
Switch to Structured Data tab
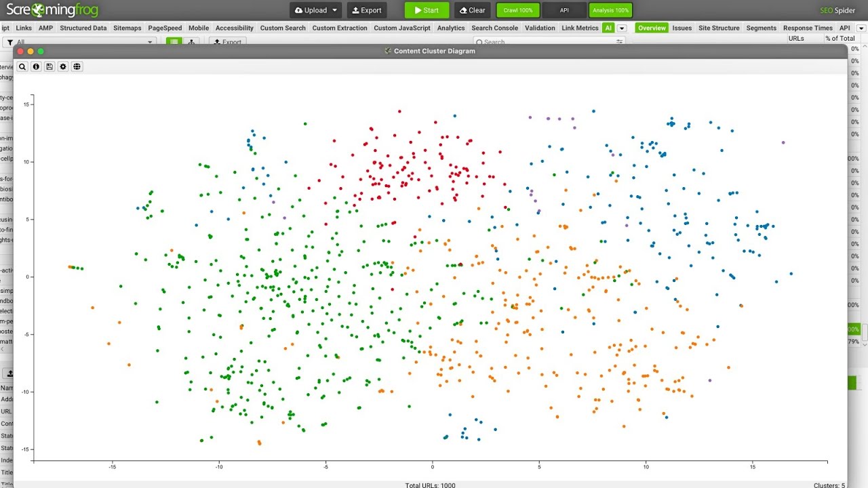83,28
